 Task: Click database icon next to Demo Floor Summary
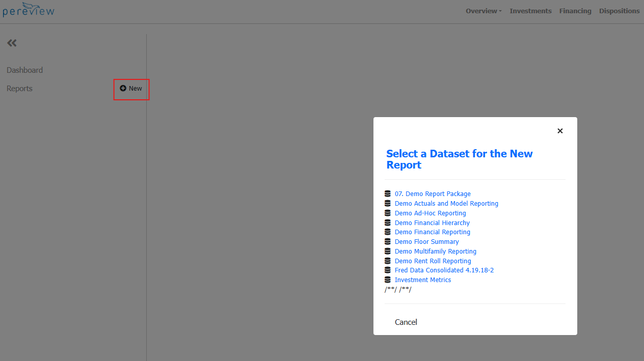[388, 242]
